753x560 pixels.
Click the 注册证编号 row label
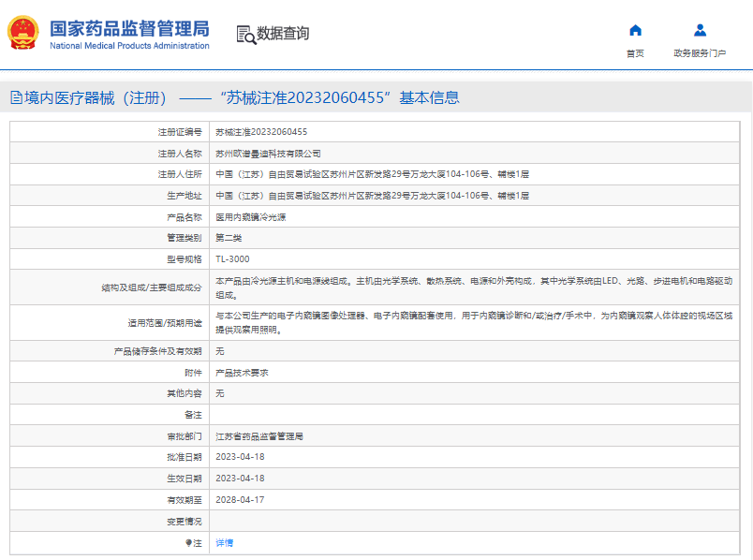(180, 132)
